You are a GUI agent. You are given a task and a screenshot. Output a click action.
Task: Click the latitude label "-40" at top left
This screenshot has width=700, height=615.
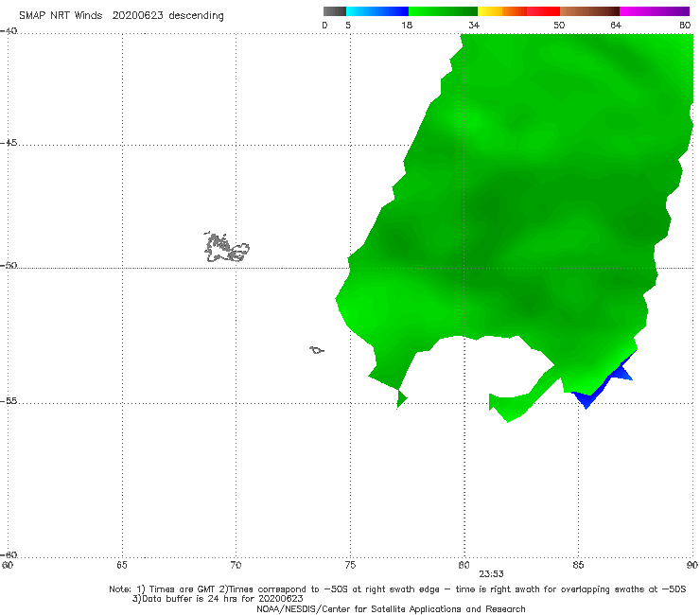[9, 31]
